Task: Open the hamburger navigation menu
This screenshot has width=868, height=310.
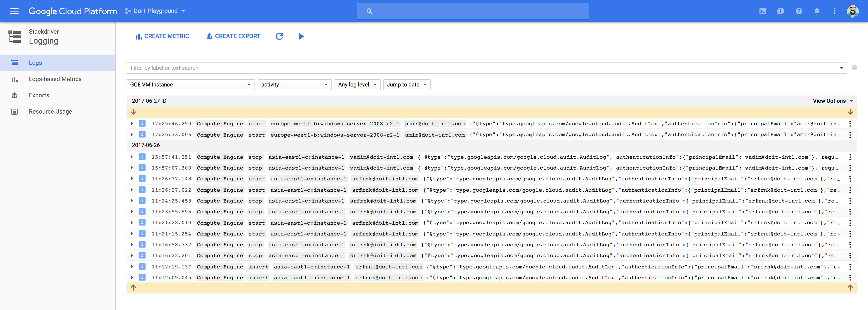Action: (x=14, y=11)
